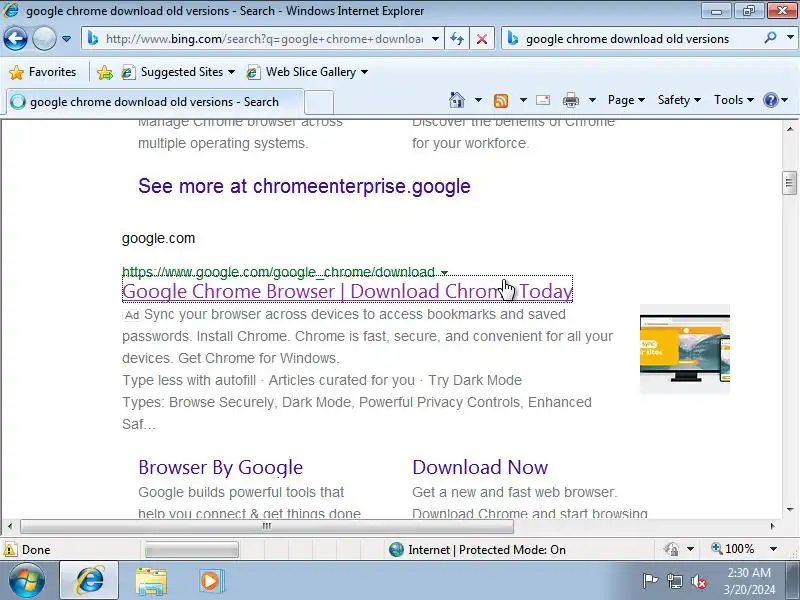This screenshot has width=800, height=600.
Task: Open the Safety menu
Action: pos(679,100)
